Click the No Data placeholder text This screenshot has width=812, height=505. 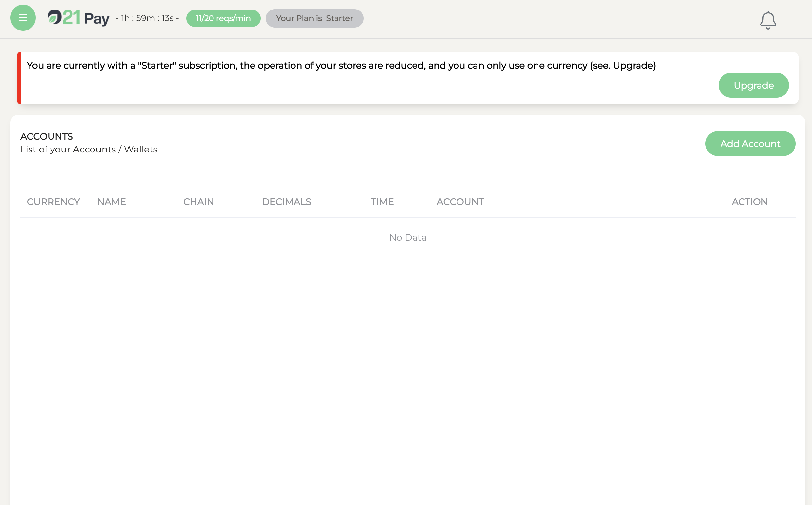[x=408, y=237]
